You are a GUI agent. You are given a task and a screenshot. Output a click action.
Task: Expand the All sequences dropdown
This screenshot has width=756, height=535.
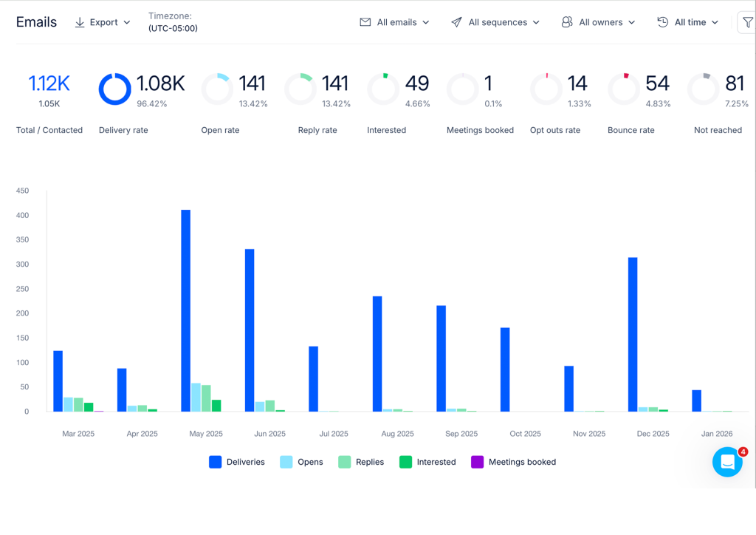495,22
